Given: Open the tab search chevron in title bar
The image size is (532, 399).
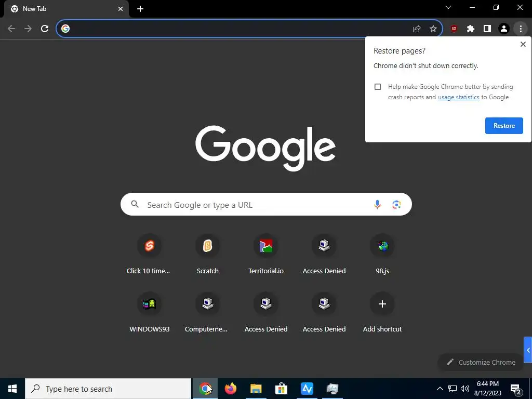Looking at the screenshot, I should click(x=448, y=7).
